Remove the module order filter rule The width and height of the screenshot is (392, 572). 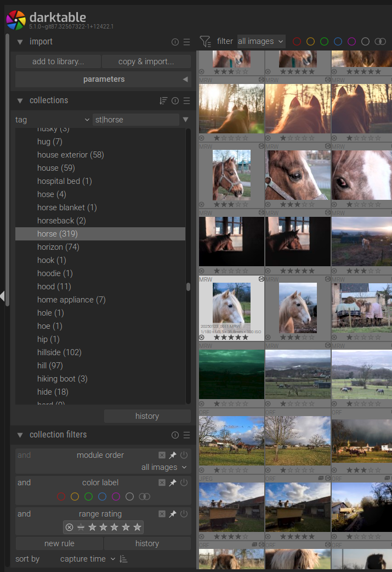[x=162, y=455]
